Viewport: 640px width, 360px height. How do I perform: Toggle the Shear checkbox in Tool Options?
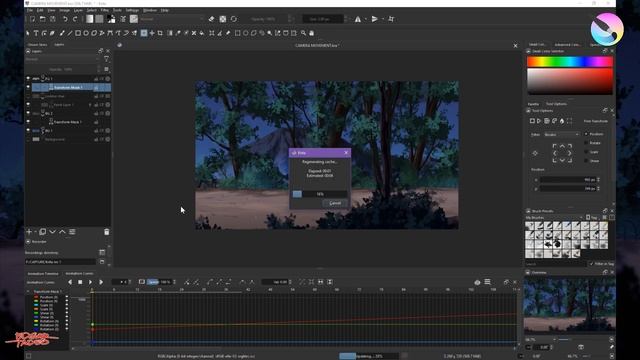click(587, 161)
